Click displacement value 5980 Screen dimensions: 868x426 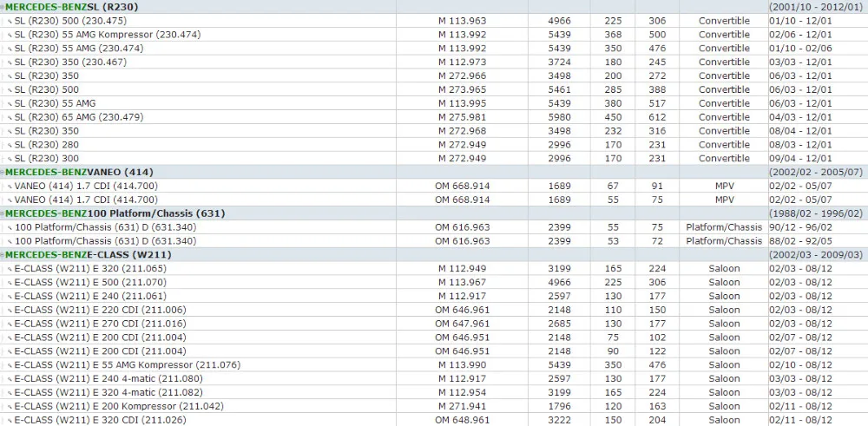point(559,117)
